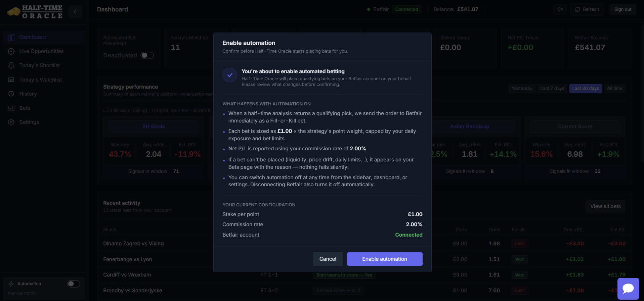644x301 pixels.
Task: Toggle the Automated Bet Placement switch
Action: pos(147,55)
